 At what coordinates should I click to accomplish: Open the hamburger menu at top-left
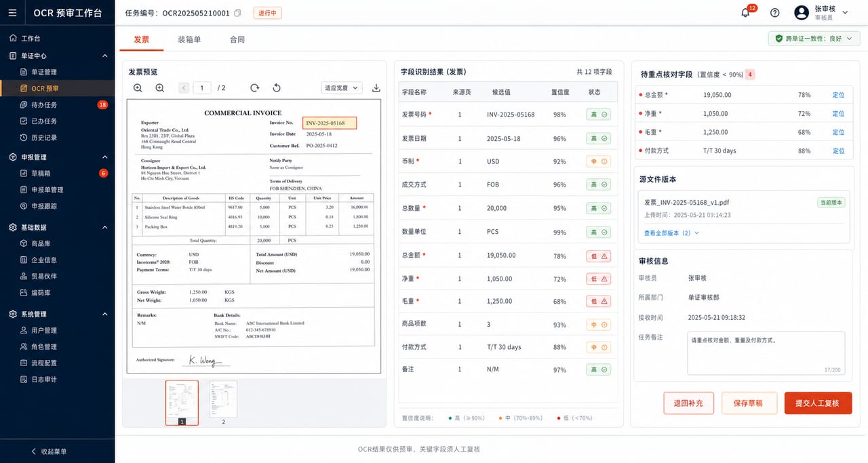point(12,13)
